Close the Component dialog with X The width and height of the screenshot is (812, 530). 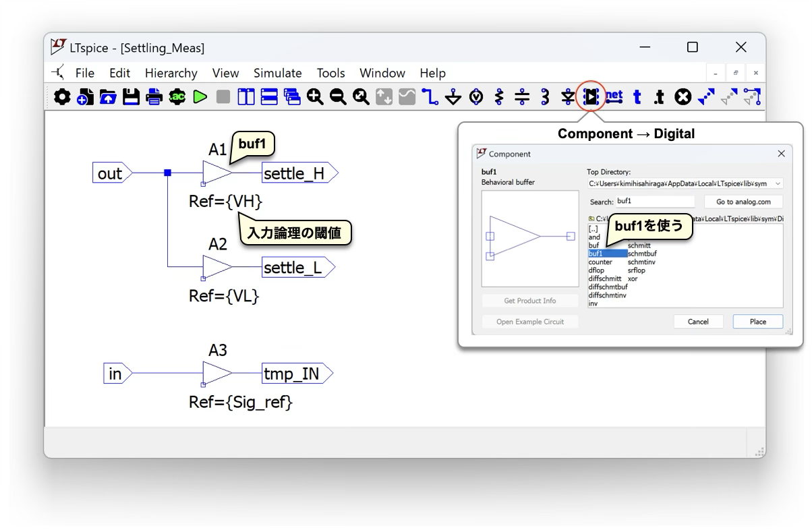[781, 154]
